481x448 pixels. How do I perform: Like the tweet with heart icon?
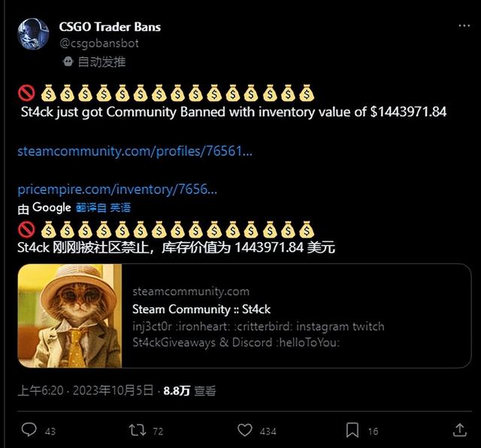click(245, 430)
